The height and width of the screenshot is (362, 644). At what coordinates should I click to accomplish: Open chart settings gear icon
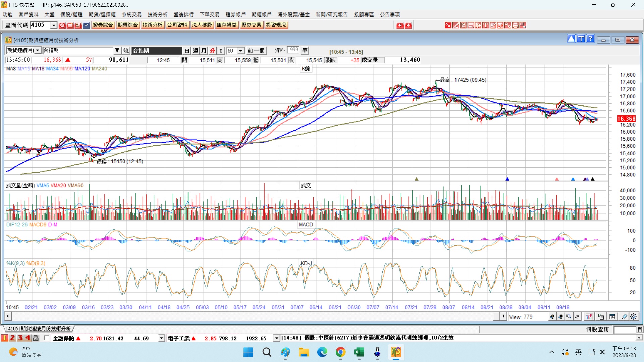[x=633, y=317]
